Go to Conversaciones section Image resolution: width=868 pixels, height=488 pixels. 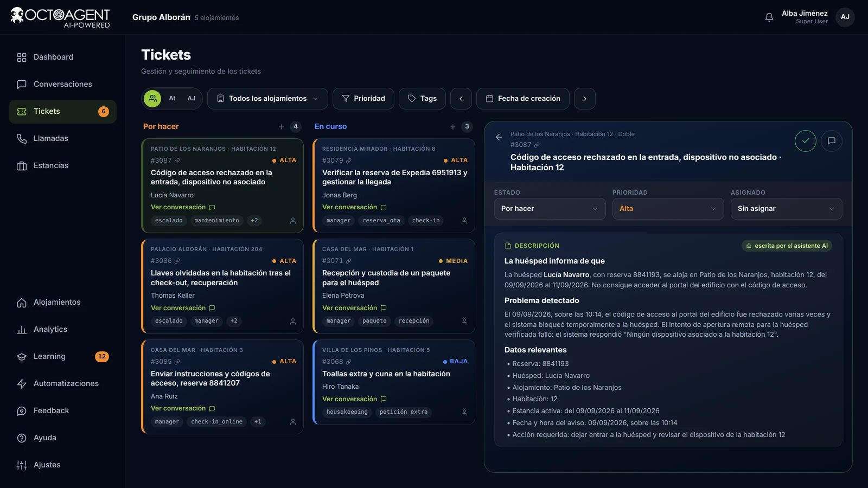click(62, 84)
